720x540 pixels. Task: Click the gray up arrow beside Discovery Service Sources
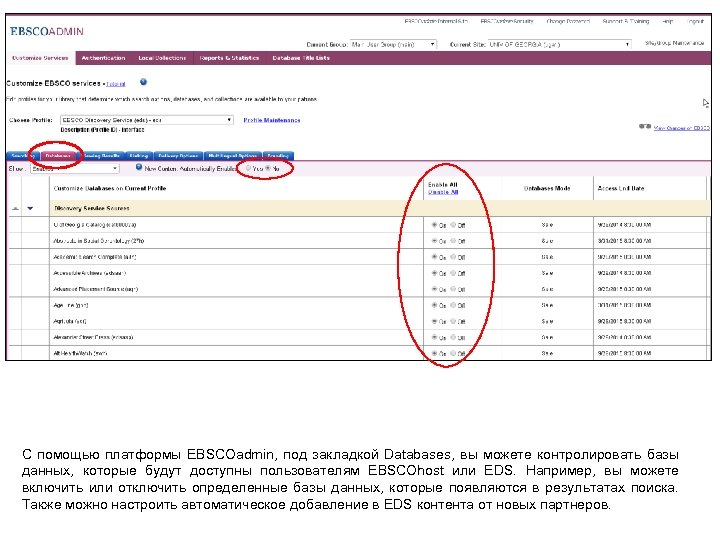[16, 208]
